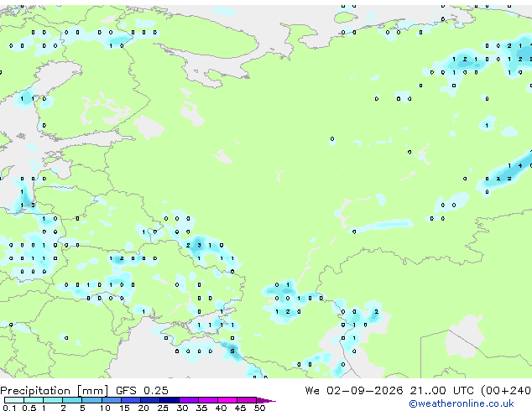Click the legend label '0.5'
Viewport: 532px width, 411px height.
29,408
